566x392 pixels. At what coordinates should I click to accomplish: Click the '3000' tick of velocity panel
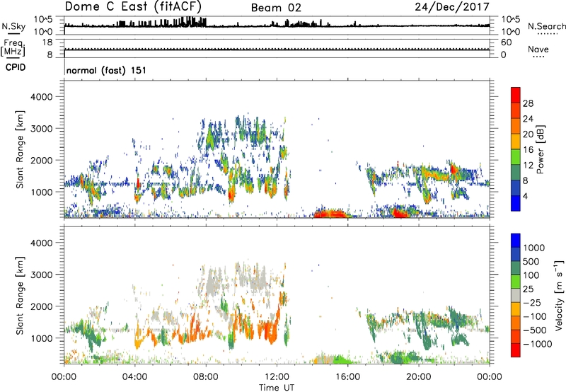[41, 275]
